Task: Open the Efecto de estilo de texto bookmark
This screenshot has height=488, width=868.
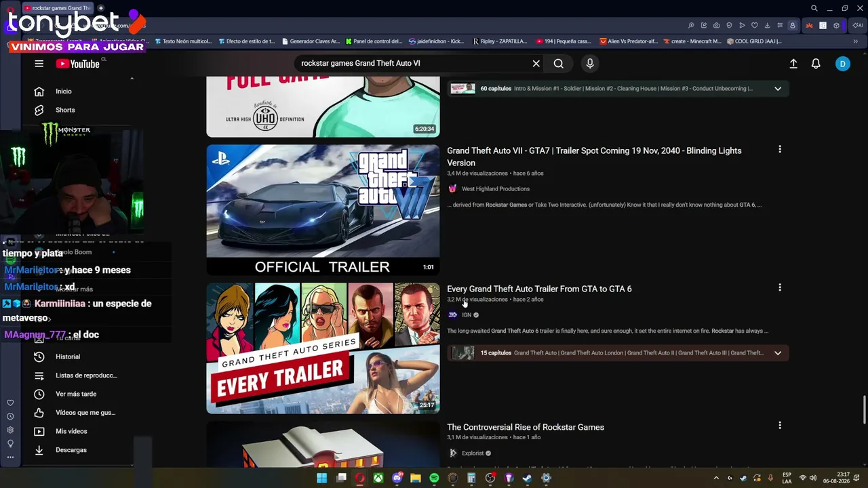Action: [247, 41]
